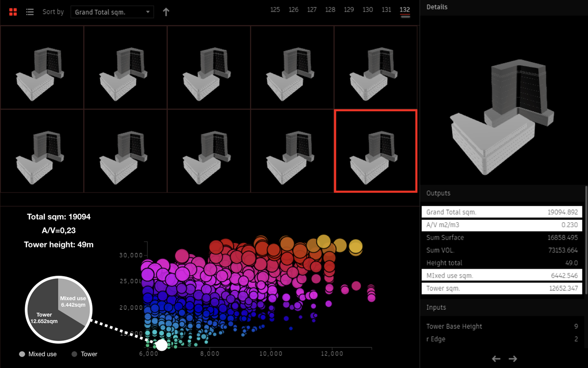Collapse the Inputs section header

[436, 307]
